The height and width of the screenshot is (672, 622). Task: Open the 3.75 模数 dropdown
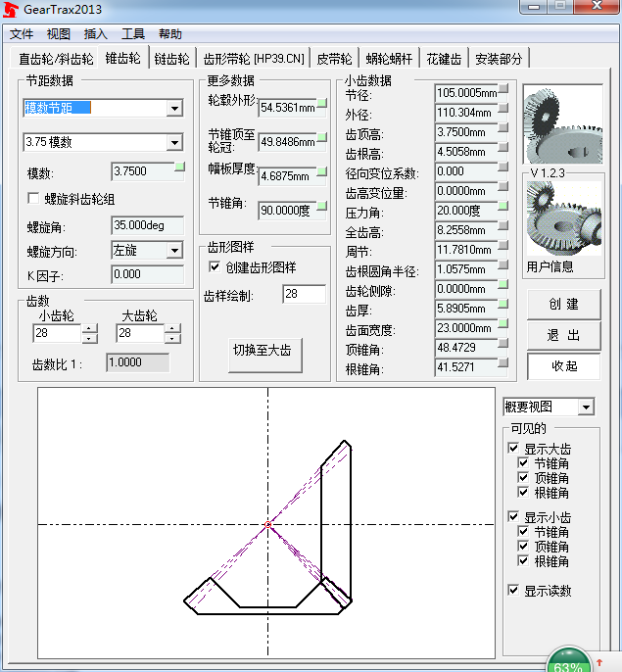tap(174, 142)
